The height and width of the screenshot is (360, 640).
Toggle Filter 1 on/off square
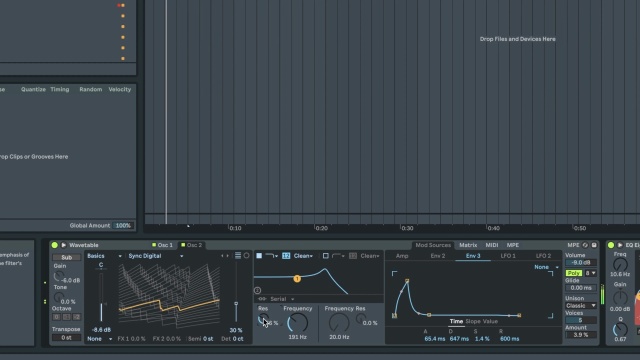point(259,256)
